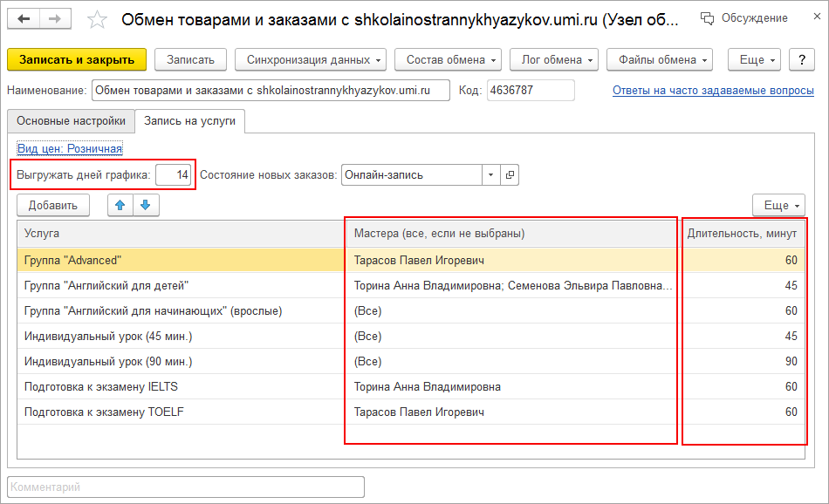Click the Добавить button
The height and width of the screenshot is (504, 829).
53,205
